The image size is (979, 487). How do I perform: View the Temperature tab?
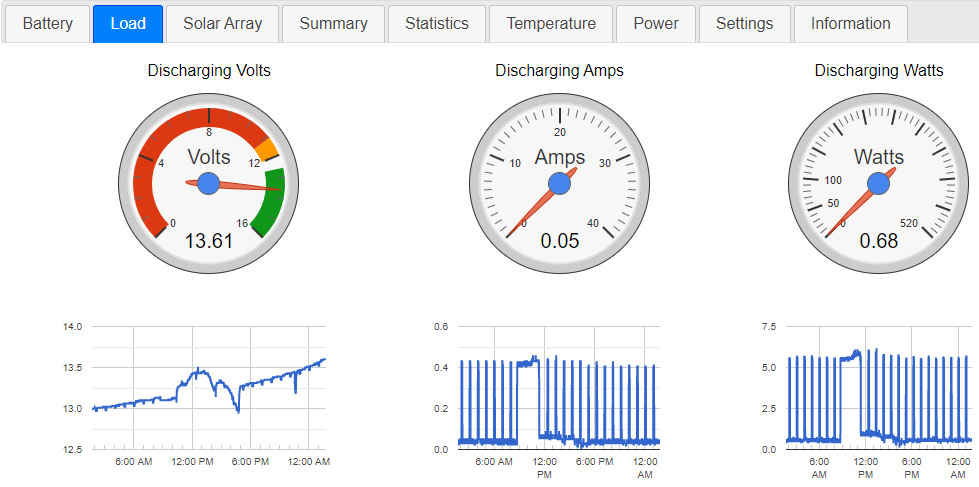click(550, 23)
